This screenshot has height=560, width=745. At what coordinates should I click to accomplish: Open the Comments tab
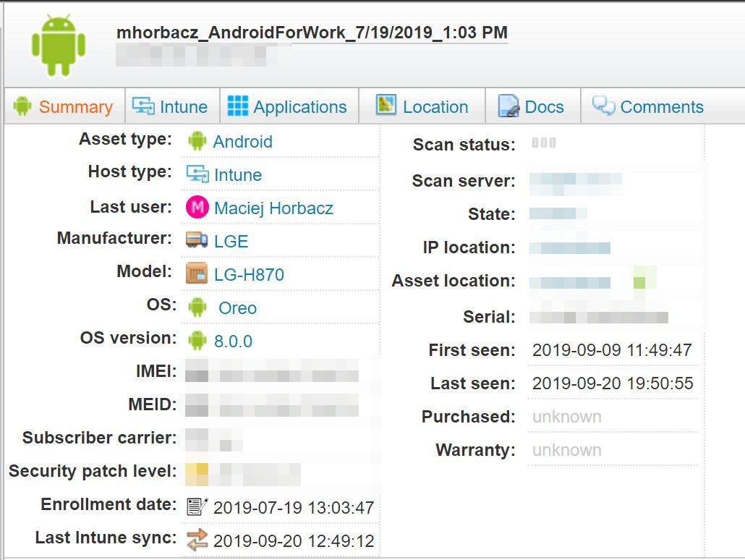(x=647, y=106)
